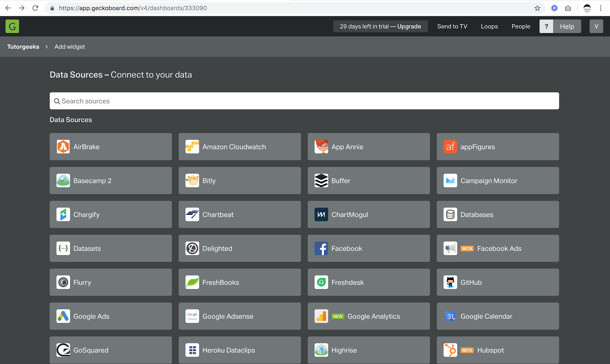Bookmark page with the star icon
Image resolution: width=610 pixels, height=364 pixels.
[x=537, y=8]
